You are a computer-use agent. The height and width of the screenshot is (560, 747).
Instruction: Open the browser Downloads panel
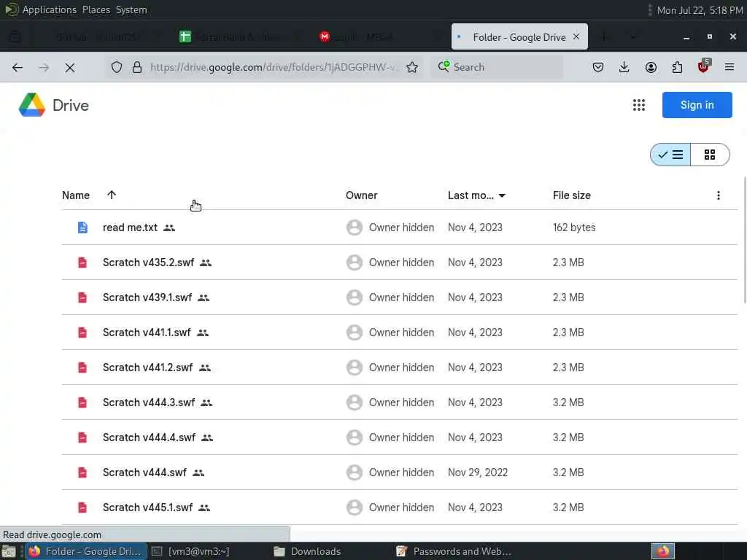coord(624,67)
